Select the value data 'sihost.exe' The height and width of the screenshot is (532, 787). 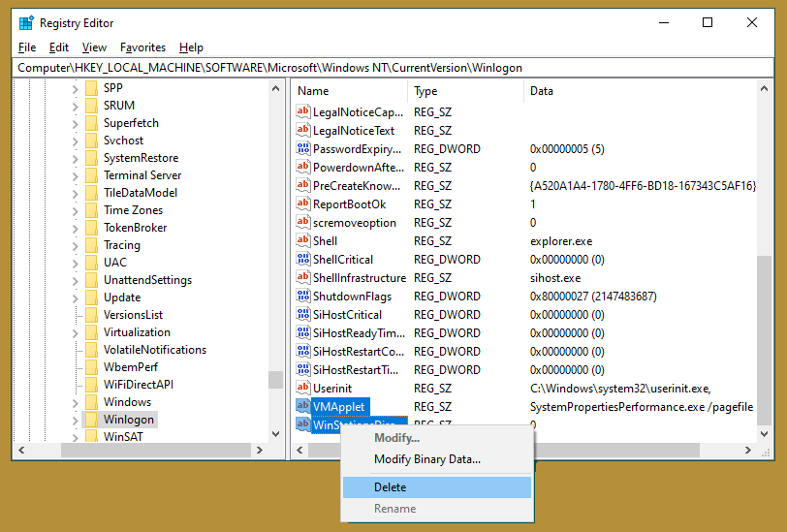point(555,278)
